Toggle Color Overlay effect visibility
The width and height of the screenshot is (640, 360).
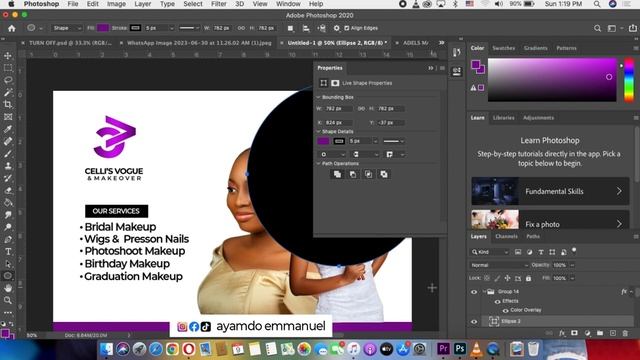(505, 311)
